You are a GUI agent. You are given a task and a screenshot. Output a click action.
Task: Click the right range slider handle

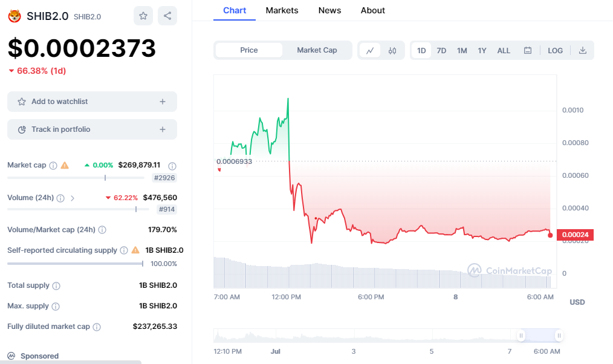pyautogui.click(x=559, y=336)
